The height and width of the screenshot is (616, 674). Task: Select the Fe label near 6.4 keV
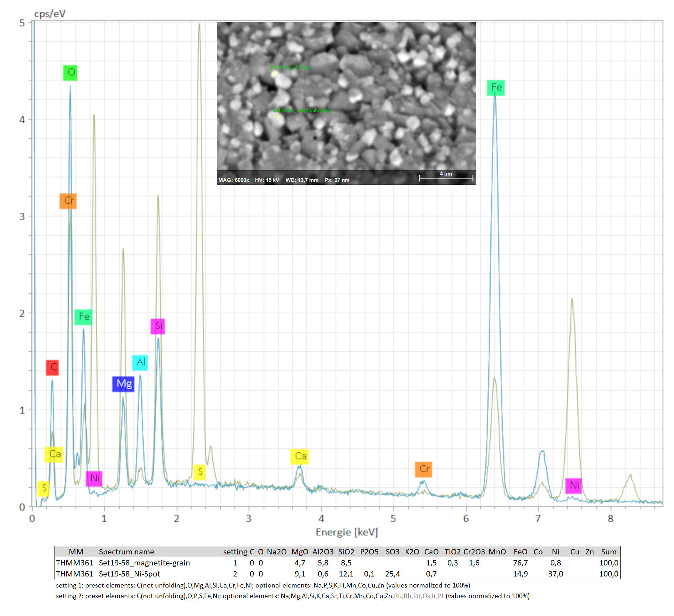496,88
